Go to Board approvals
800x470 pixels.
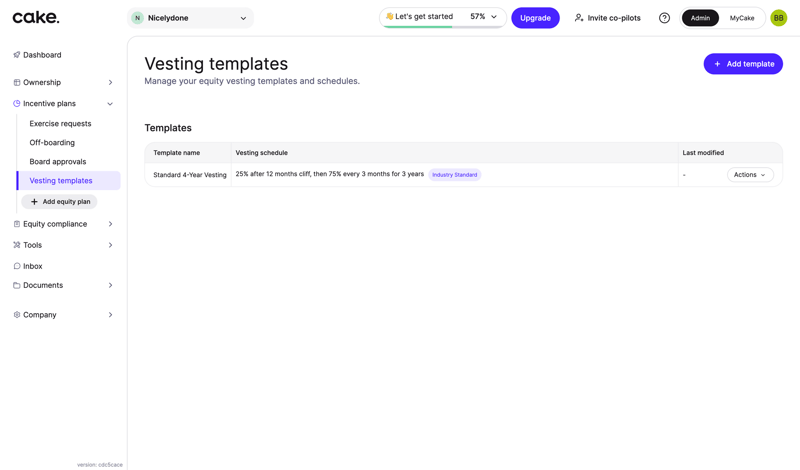[x=57, y=162]
